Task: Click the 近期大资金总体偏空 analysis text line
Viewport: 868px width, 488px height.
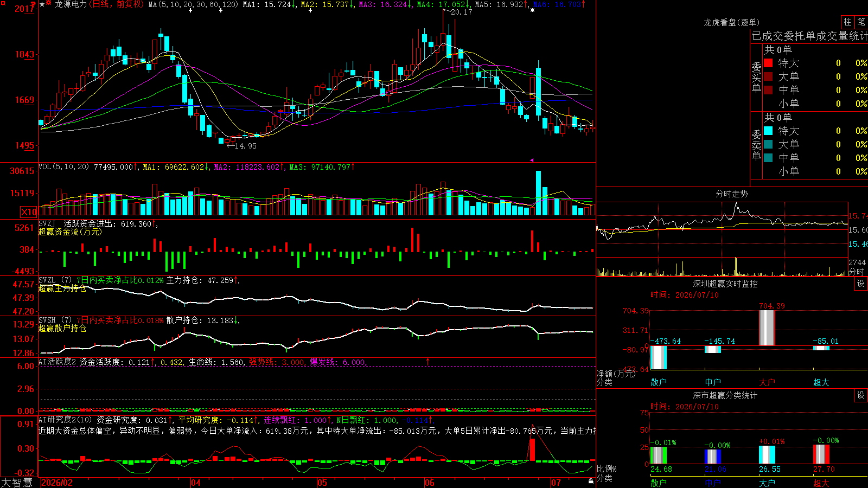Action: pos(317,431)
